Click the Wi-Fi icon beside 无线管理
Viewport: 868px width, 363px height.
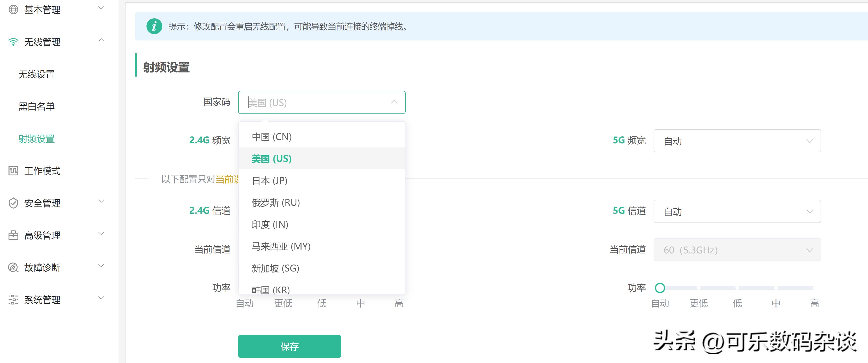click(x=13, y=42)
